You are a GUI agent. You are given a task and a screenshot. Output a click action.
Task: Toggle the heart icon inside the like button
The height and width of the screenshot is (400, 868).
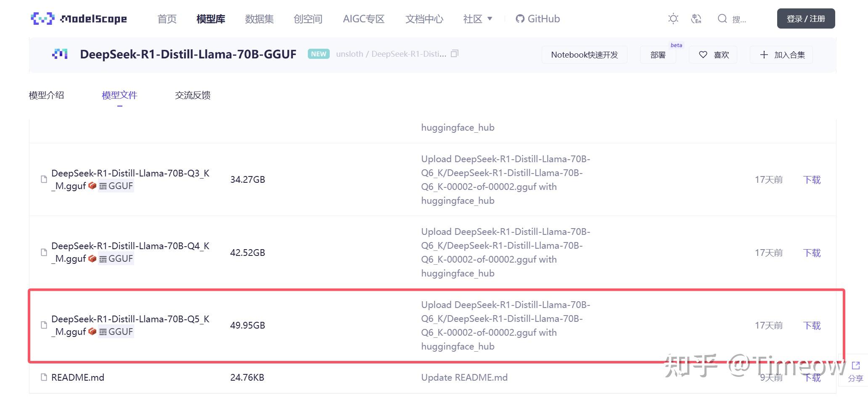(x=702, y=55)
